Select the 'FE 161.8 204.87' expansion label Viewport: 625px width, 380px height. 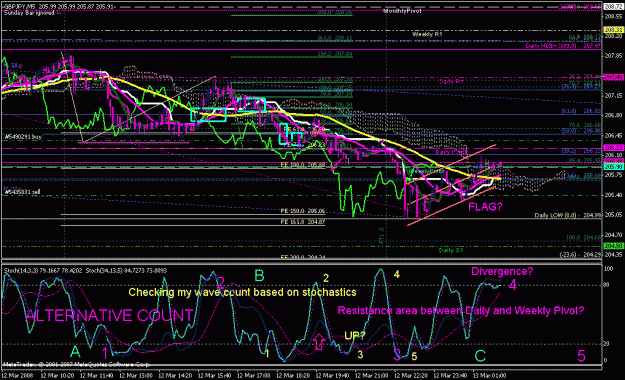click(303, 222)
